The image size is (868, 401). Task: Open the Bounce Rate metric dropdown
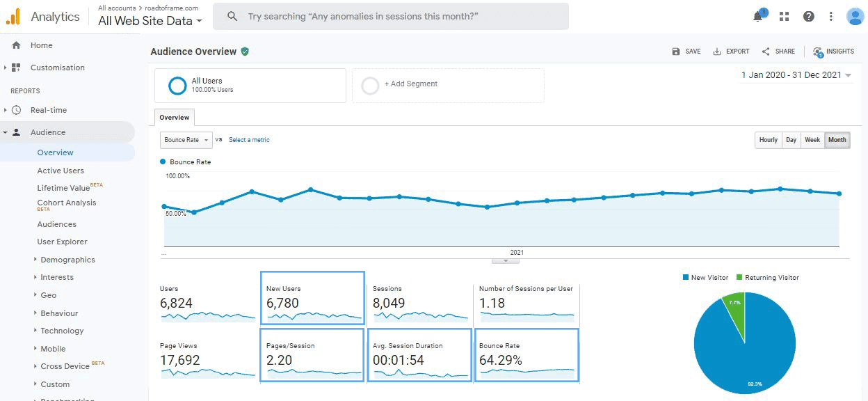tap(186, 140)
